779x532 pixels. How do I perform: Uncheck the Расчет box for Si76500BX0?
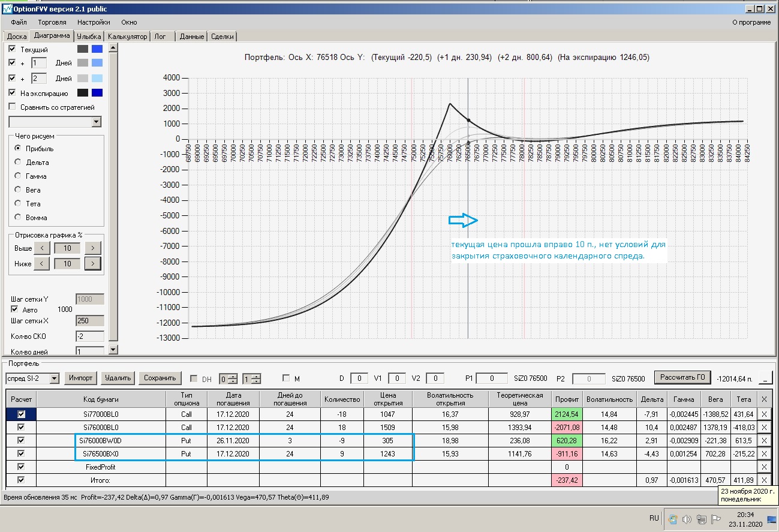[21, 453]
